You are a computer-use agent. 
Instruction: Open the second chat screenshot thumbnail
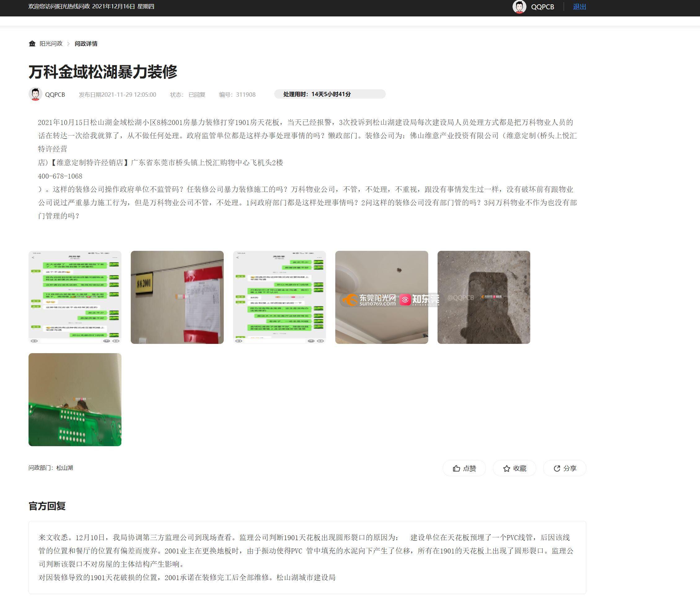[280, 297]
